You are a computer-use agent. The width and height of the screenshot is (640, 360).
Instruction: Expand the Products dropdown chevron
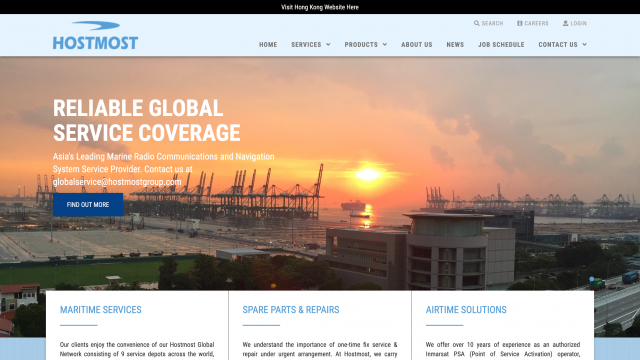pos(384,44)
